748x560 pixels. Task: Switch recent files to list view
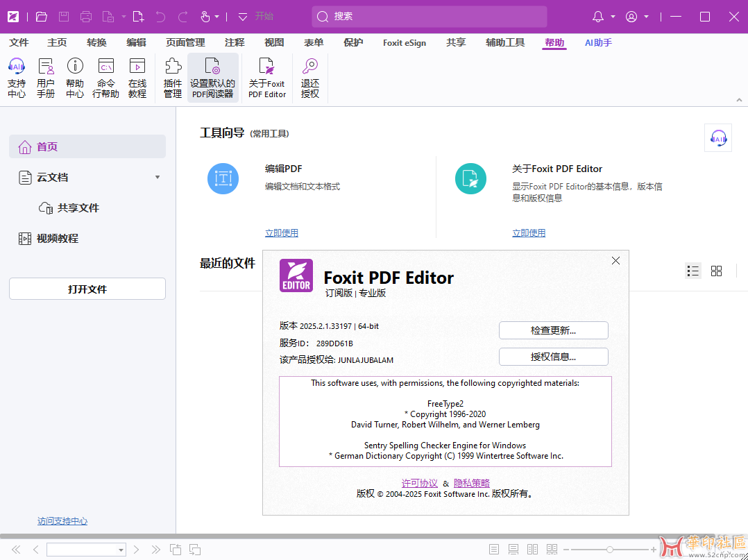click(x=692, y=271)
